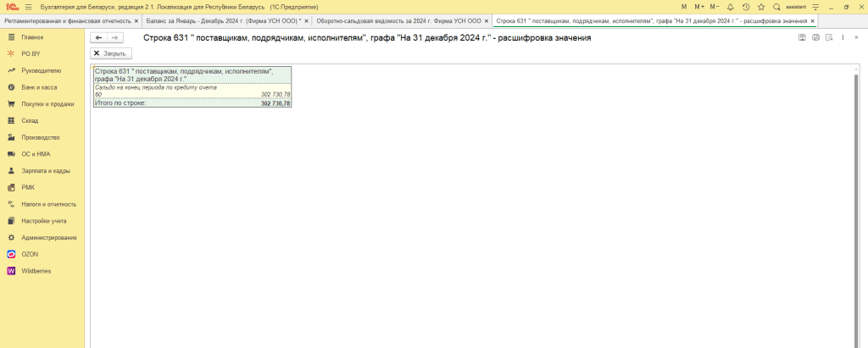Open the history clock icon

tap(746, 7)
